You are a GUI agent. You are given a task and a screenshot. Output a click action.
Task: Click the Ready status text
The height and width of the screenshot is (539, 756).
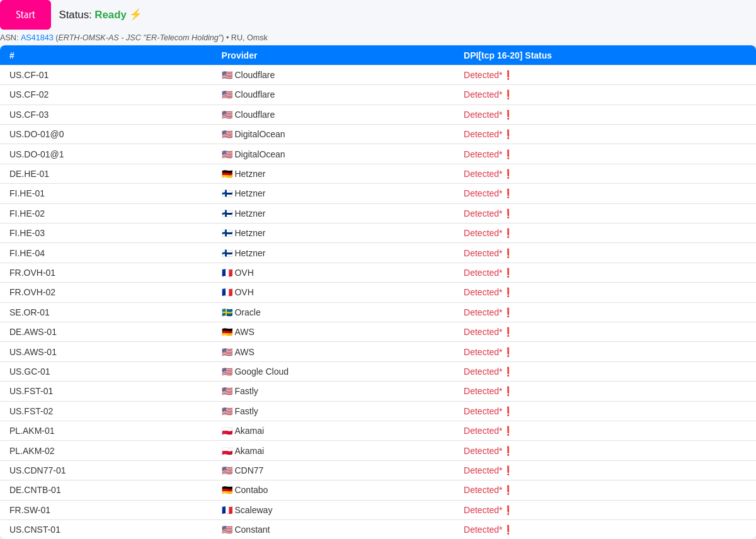[x=111, y=14]
